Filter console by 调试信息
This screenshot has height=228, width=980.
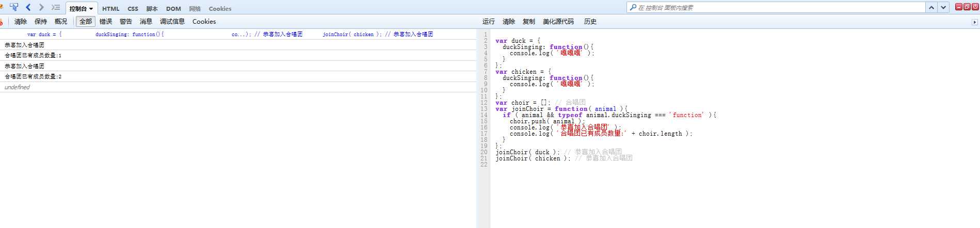point(172,22)
